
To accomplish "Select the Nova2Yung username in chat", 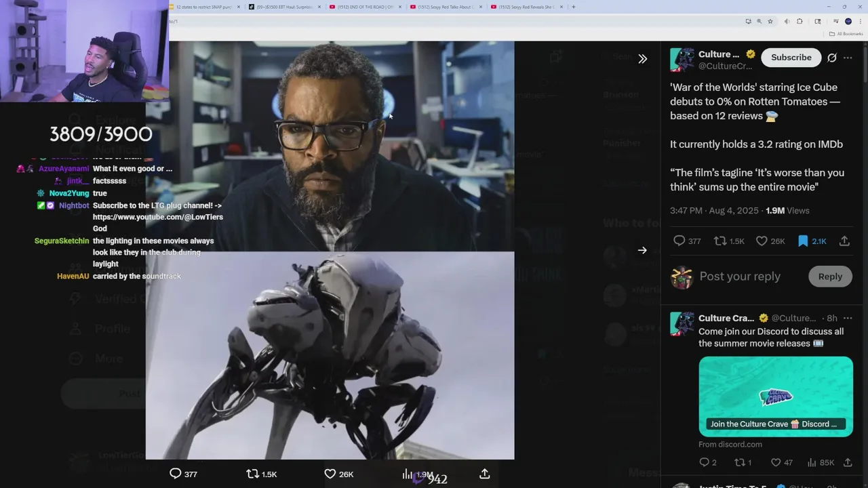I will click(69, 193).
